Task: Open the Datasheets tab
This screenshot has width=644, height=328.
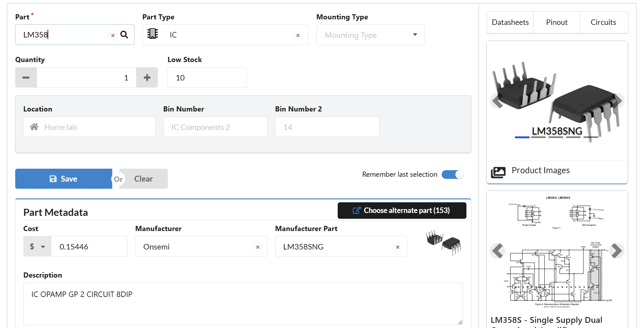Action: [x=510, y=22]
